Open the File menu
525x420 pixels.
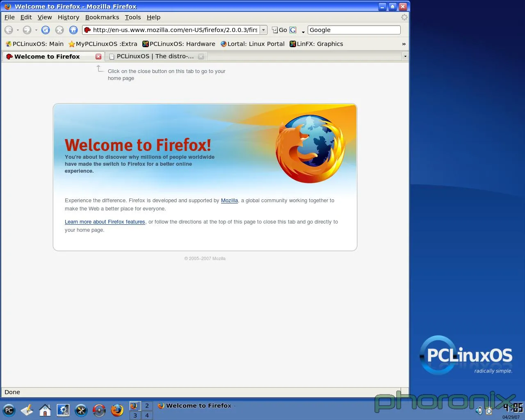tap(9, 17)
